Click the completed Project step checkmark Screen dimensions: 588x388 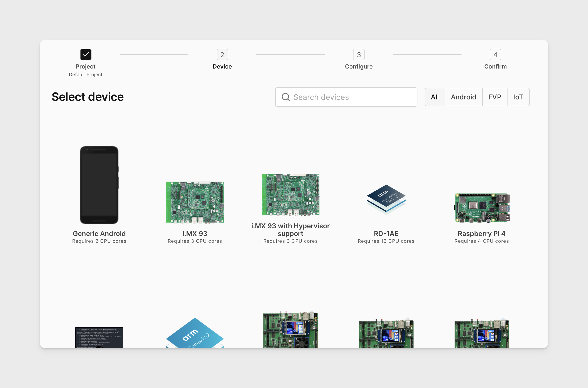86,55
